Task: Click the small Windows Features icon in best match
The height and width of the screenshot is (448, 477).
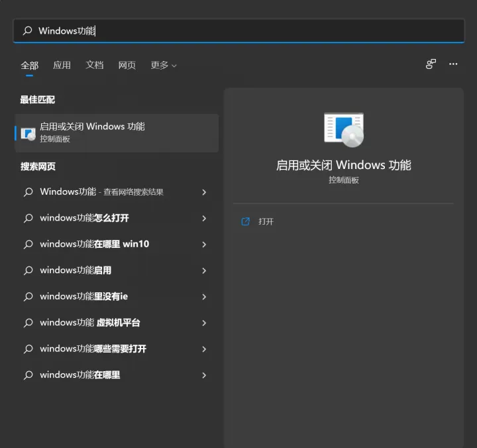Action: coord(28,134)
